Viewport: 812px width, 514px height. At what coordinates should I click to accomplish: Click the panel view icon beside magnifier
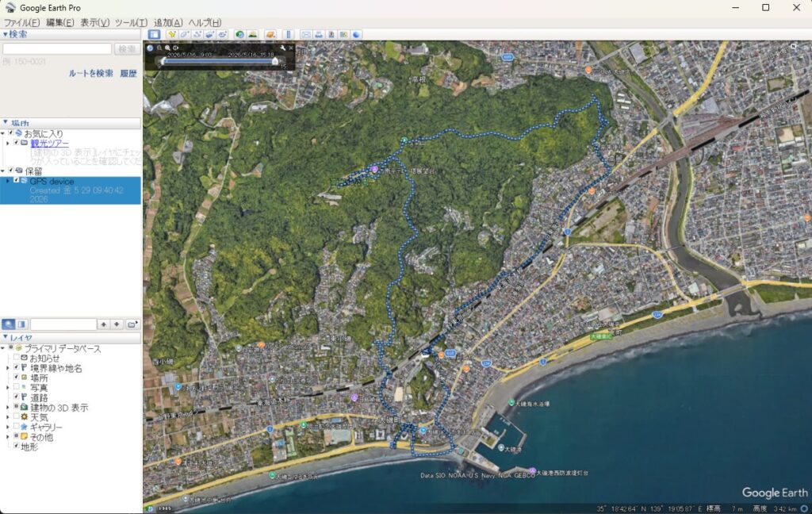pos(21,324)
